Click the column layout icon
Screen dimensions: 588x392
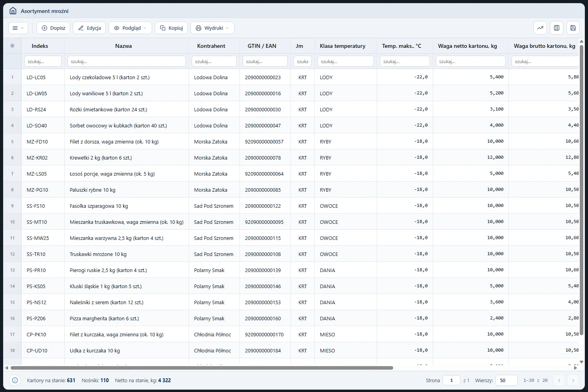click(x=557, y=28)
